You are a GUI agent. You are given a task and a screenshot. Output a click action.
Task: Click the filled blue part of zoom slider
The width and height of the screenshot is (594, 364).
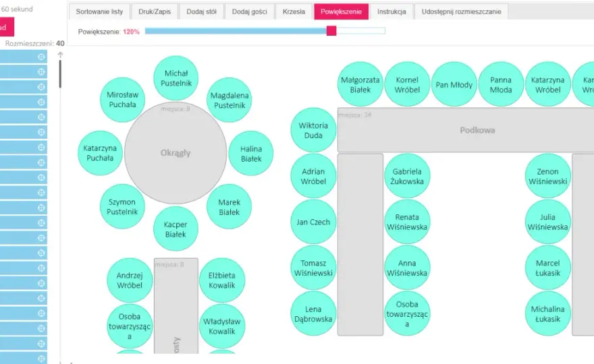(236, 30)
